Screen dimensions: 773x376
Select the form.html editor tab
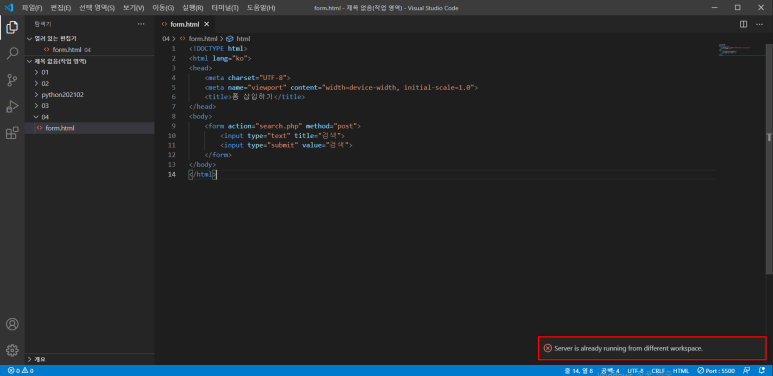[x=184, y=24]
